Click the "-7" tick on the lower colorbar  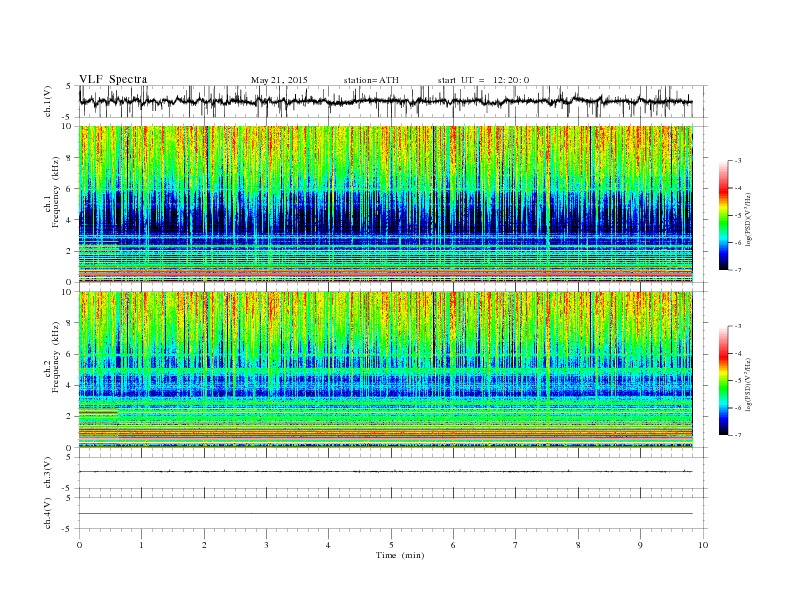tap(737, 435)
